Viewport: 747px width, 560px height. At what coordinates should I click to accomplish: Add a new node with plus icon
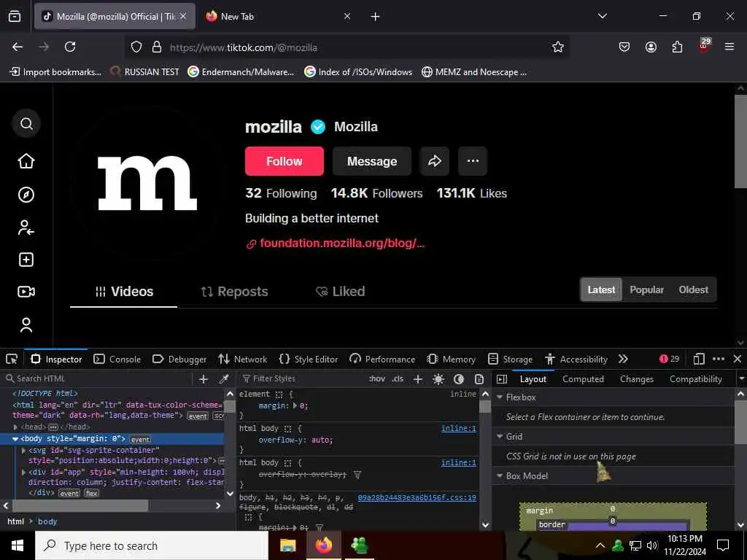[204, 379]
